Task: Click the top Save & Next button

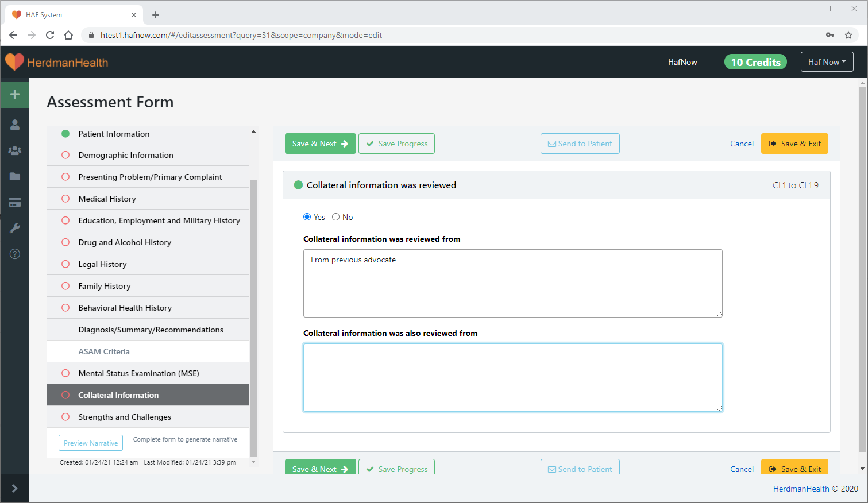Action: (x=320, y=144)
